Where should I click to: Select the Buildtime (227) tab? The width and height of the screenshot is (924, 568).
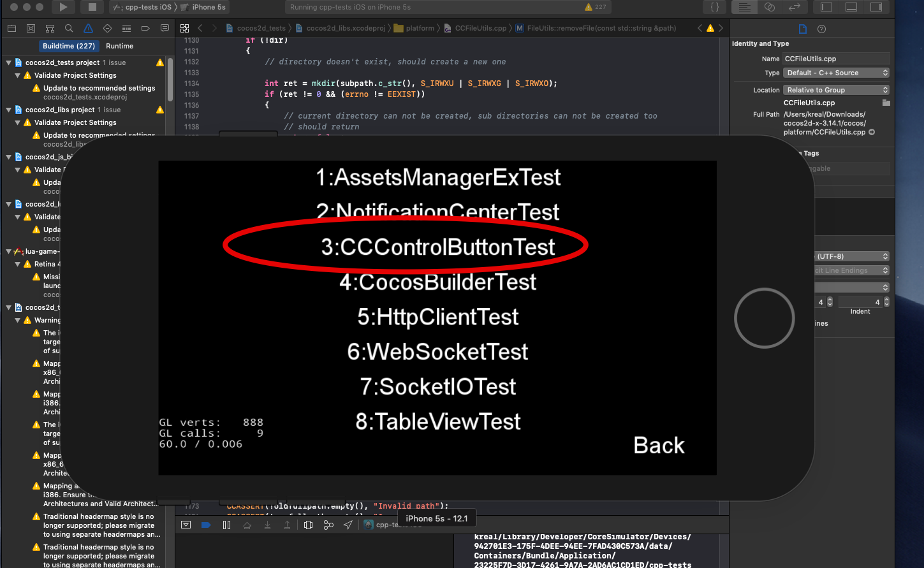click(69, 46)
